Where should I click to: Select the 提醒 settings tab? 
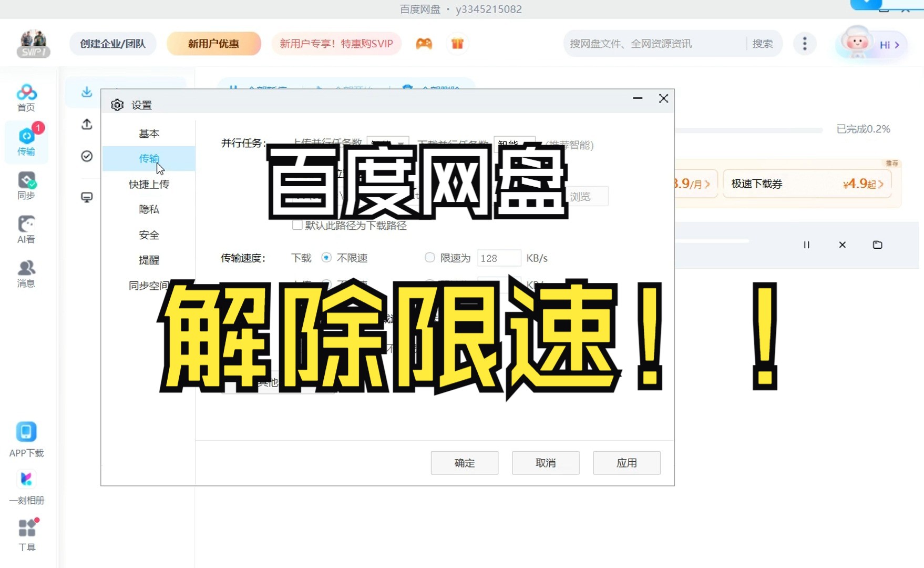[x=149, y=260]
